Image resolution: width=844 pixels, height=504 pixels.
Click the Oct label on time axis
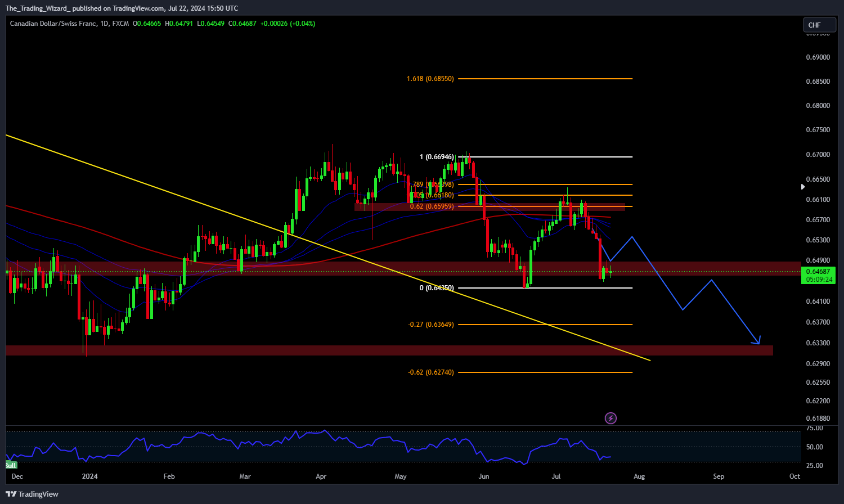(x=794, y=476)
